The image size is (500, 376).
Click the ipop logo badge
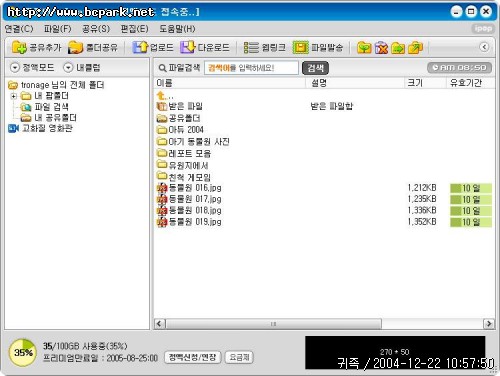(x=483, y=28)
